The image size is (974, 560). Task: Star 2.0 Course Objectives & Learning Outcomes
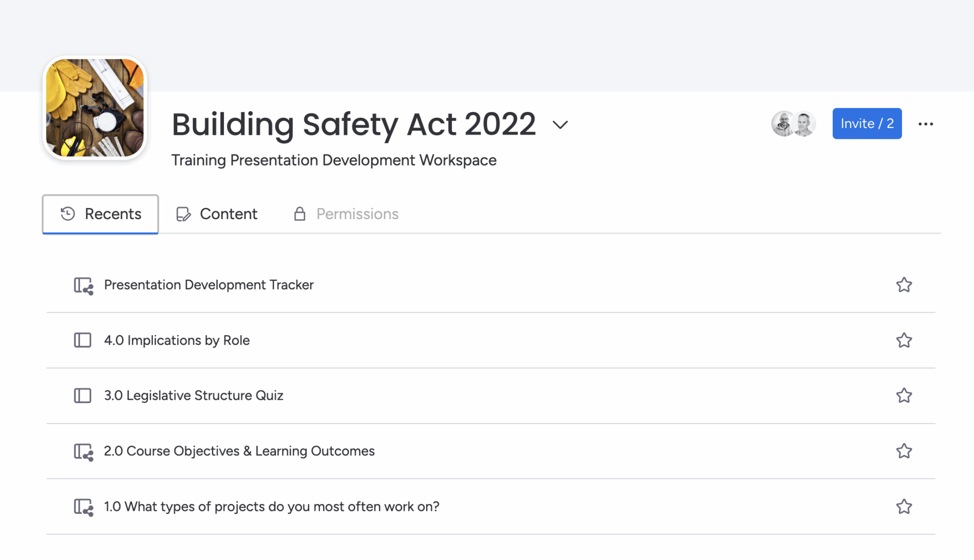pyautogui.click(x=904, y=451)
